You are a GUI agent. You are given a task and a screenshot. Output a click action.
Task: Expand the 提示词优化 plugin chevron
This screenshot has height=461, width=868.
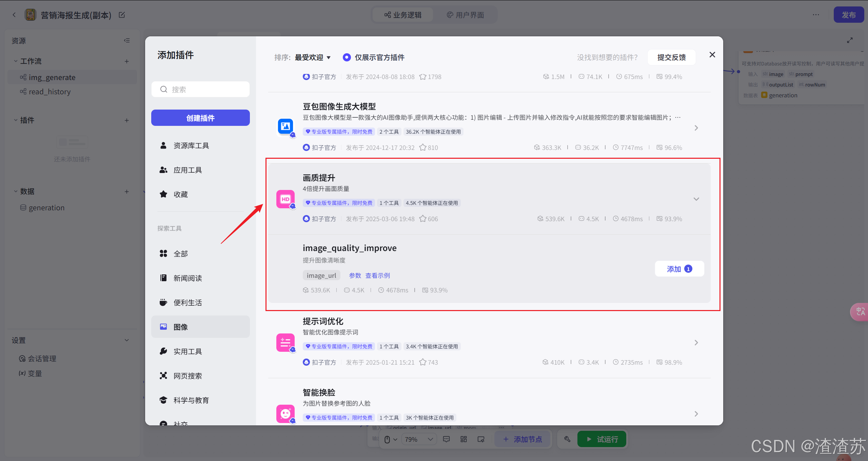[696, 343]
